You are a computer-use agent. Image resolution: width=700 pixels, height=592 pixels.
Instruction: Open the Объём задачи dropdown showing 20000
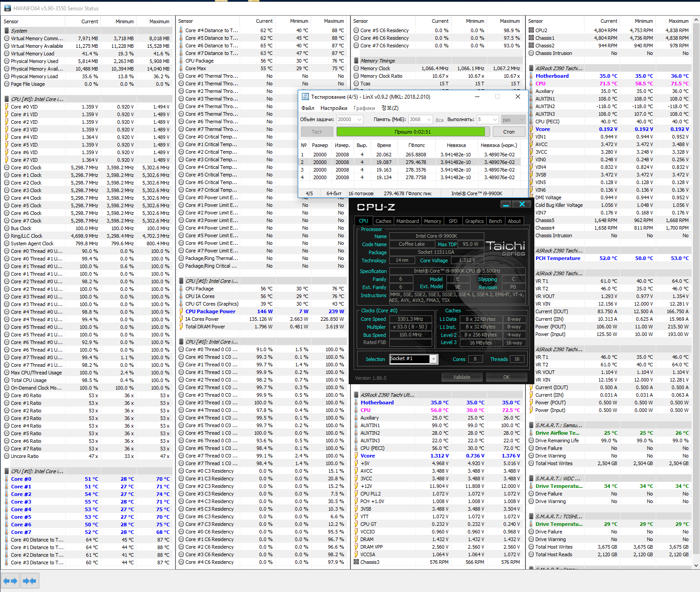(350, 120)
